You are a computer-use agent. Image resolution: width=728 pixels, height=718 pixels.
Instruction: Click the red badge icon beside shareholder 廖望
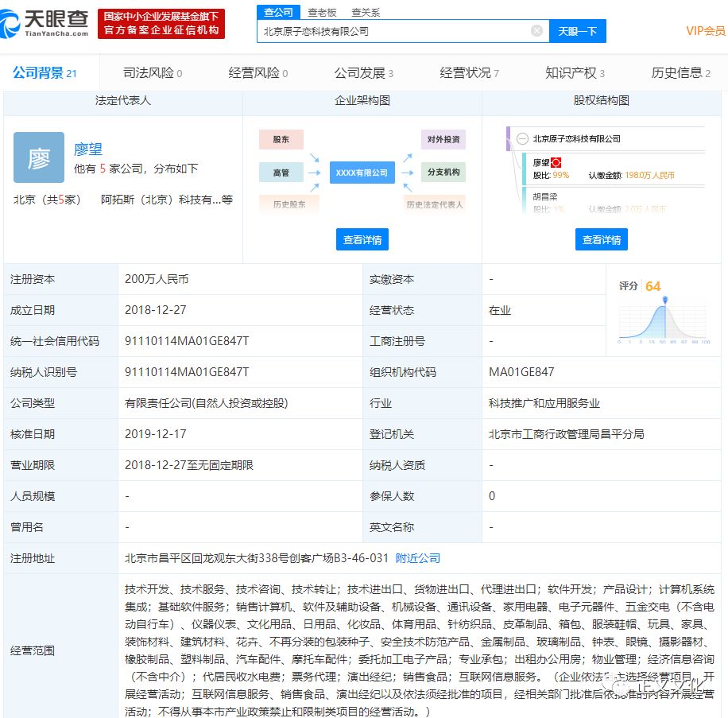pyautogui.click(x=556, y=162)
